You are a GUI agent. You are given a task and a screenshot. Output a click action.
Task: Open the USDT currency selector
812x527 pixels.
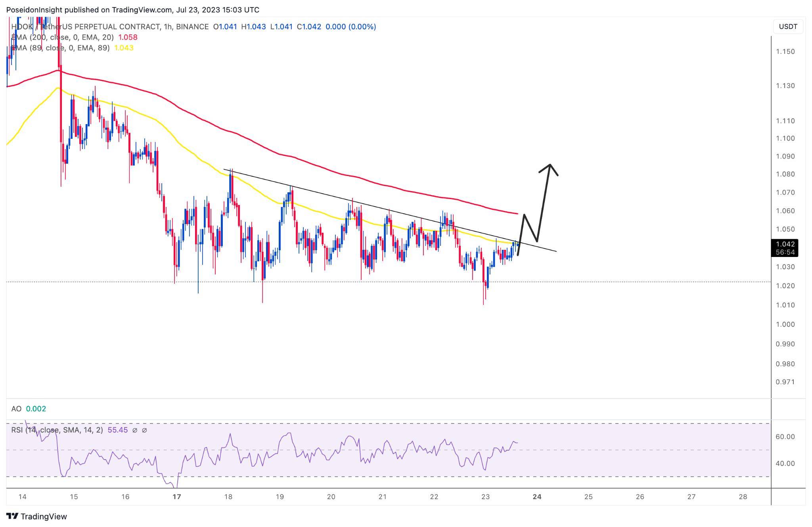coord(788,27)
